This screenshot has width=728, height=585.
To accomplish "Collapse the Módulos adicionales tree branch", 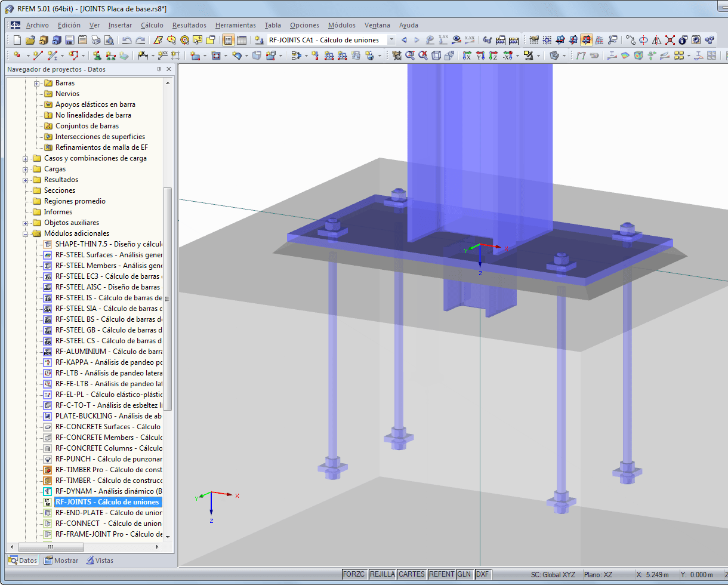I will pos(25,233).
